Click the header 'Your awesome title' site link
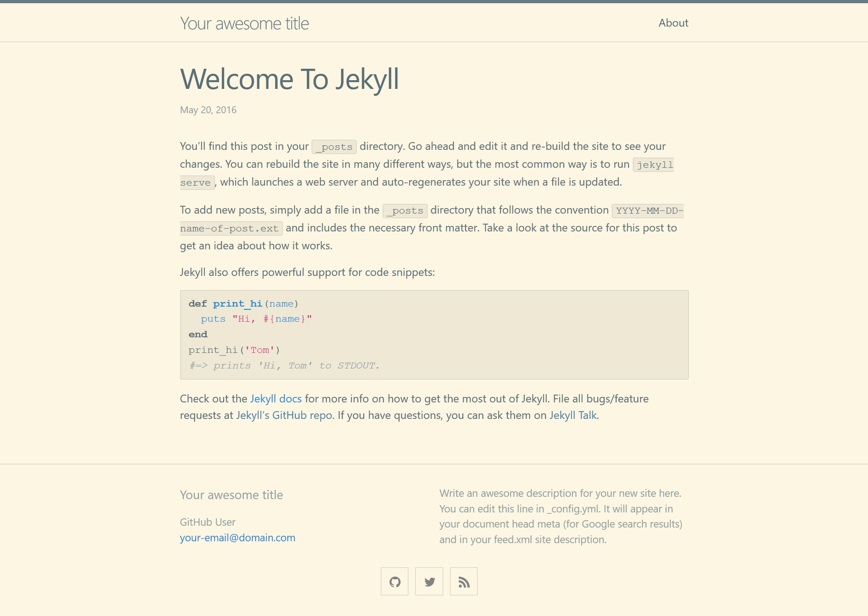 click(x=244, y=23)
